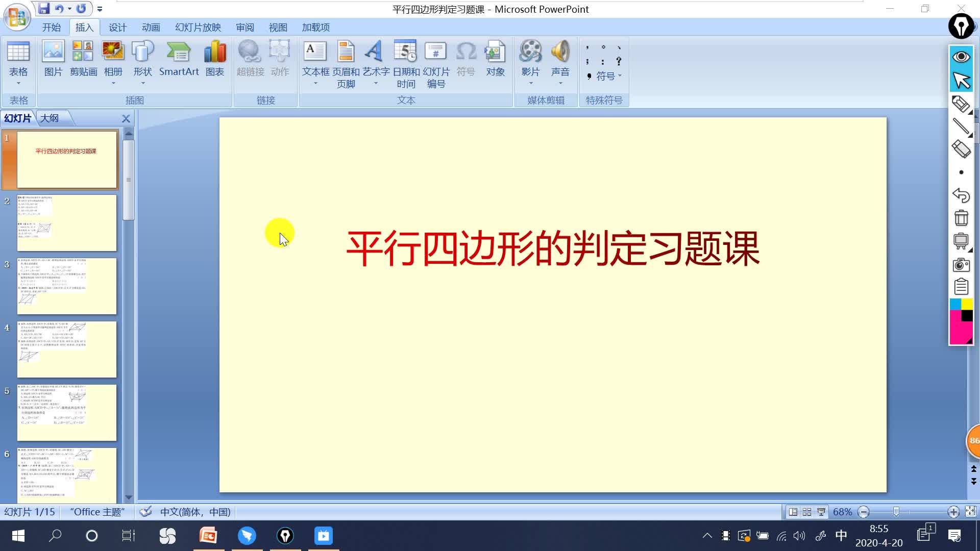This screenshot has height=551, width=980.
Task: Expand the 形状 dropdown arrow
Action: click(143, 83)
